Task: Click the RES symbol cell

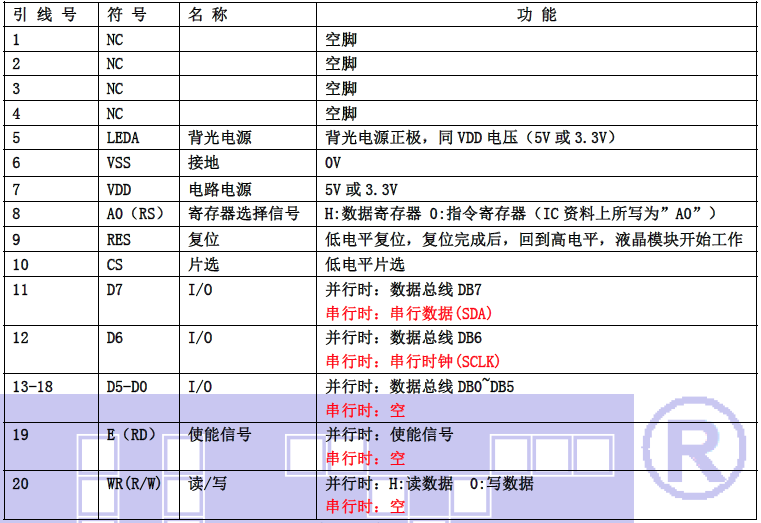Action: pyautogui.click(x=118, y=239)
